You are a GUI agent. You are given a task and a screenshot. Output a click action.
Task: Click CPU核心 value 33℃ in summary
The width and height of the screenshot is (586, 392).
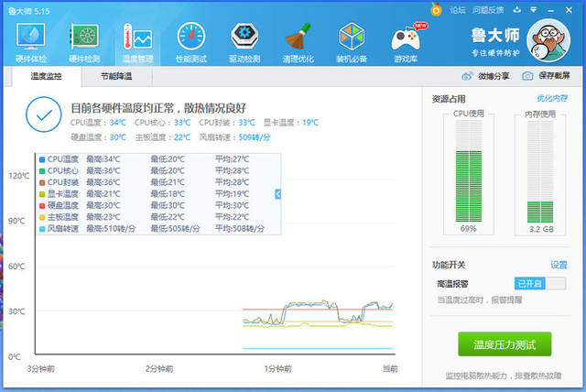coord(182,123)
